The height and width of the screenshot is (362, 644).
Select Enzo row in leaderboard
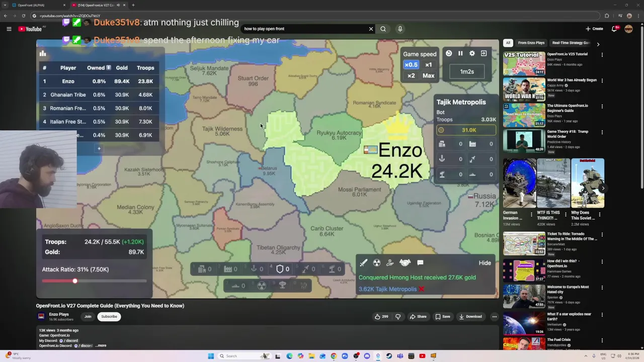[x=99, y=81]
